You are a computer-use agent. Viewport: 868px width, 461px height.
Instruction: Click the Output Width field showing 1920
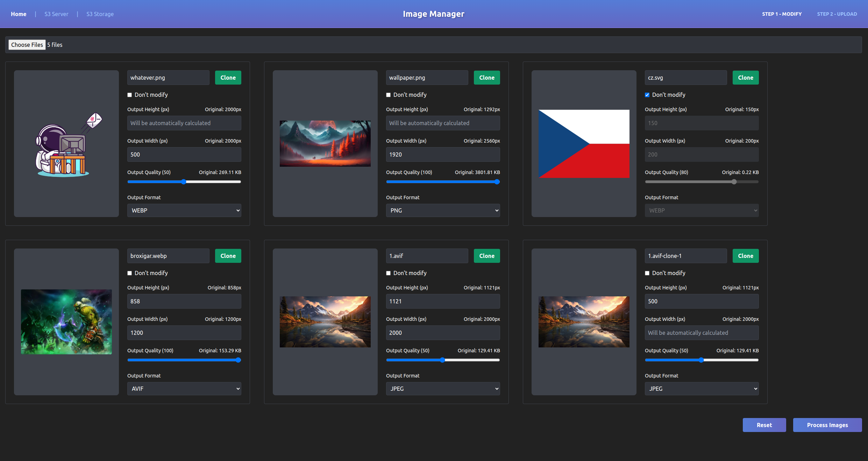[443, 154]
